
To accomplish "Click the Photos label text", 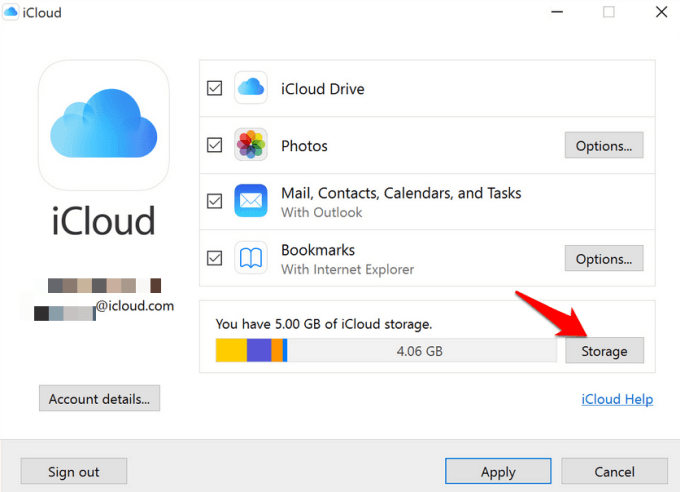I will (304, 146).
